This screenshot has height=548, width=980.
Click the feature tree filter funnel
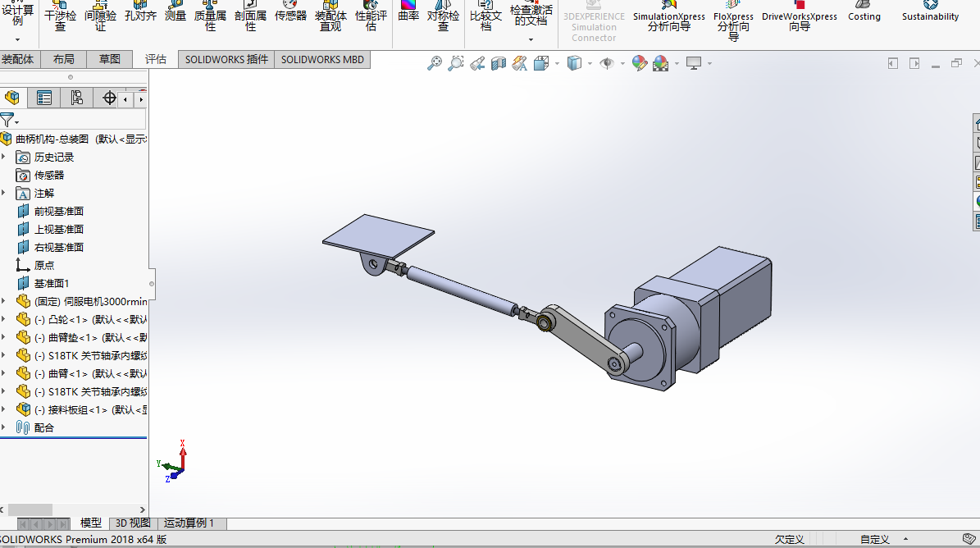(7, 120)
